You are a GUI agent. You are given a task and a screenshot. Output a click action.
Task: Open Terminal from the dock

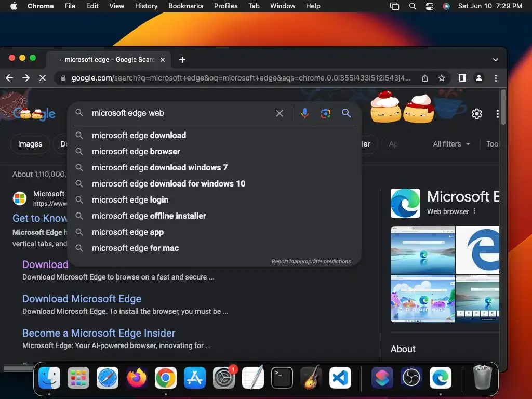tap(282, 378)
